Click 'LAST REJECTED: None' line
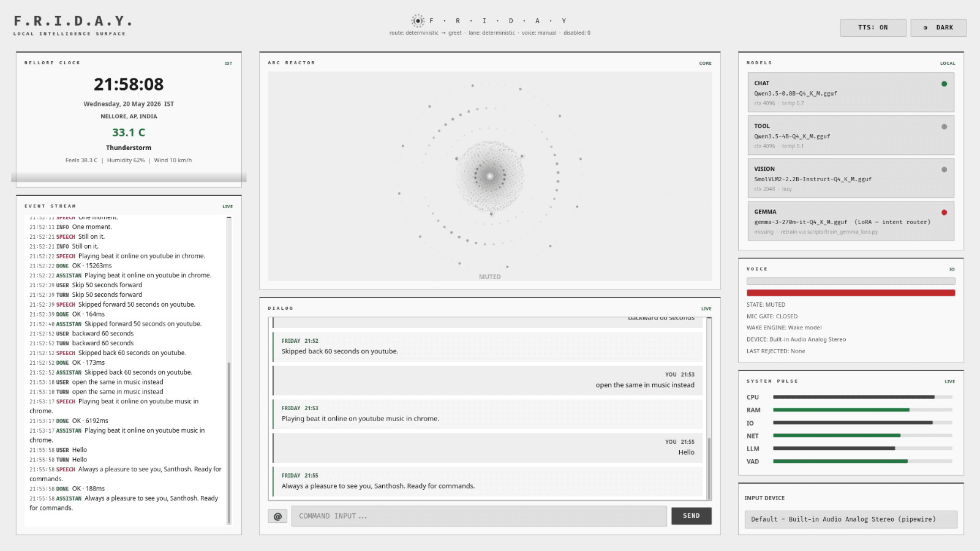The height and width of the screenshot is (551, 980). click(x=776, y=351)
